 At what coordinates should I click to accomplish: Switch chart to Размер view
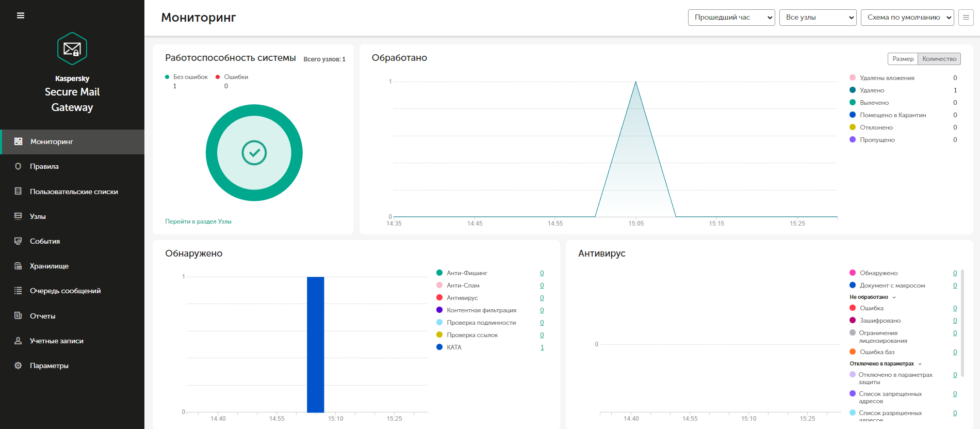[x=903, y=59]
